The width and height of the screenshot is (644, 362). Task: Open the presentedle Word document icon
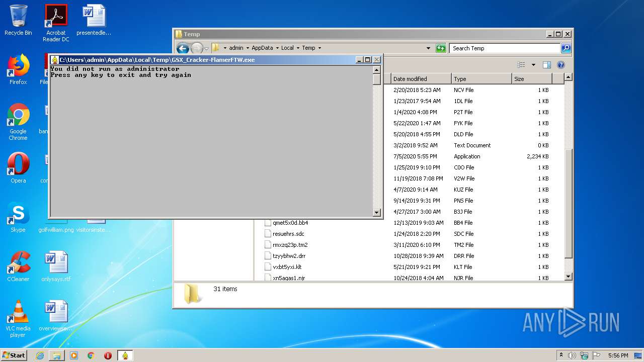tap(94, 20)
